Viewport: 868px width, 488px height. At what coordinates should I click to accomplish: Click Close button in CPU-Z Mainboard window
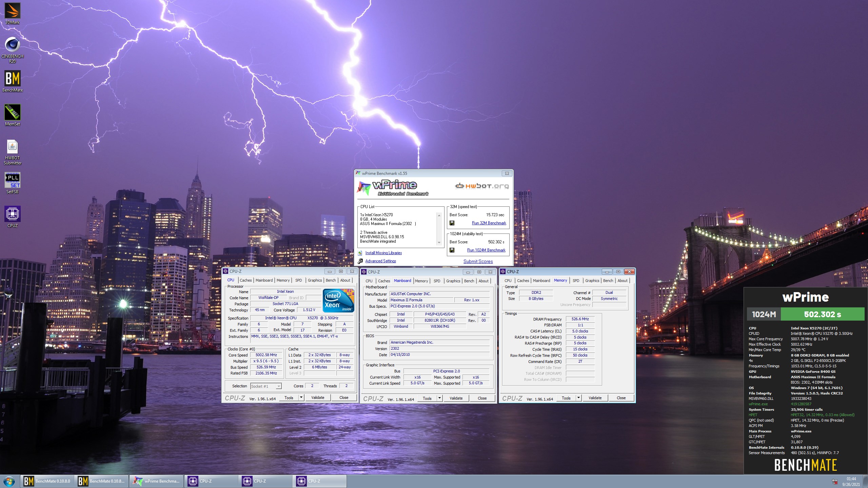coord(482,398)
